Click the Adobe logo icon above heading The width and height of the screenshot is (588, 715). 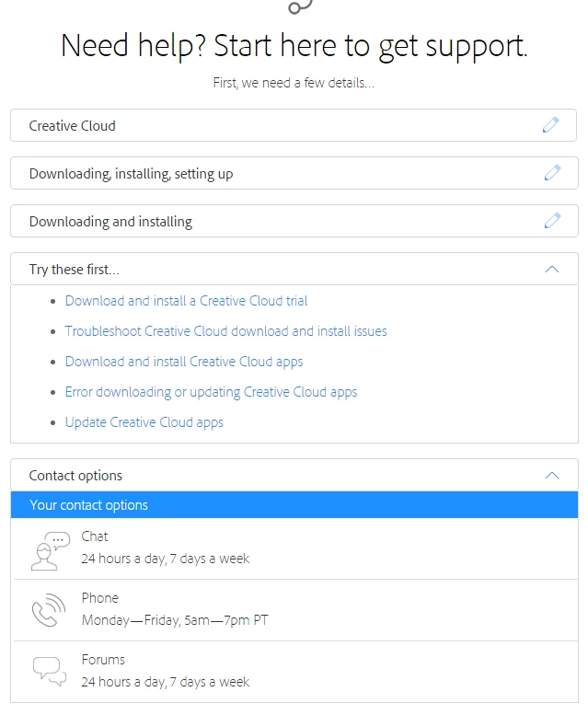click(300, 7)
